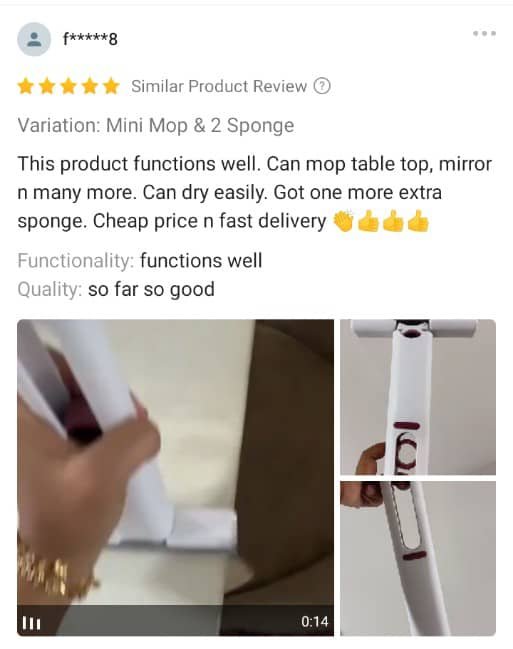Click the Variation: Mini Mop & 2 Sponge text
The image size is (513, 649).
pos(156,125)
